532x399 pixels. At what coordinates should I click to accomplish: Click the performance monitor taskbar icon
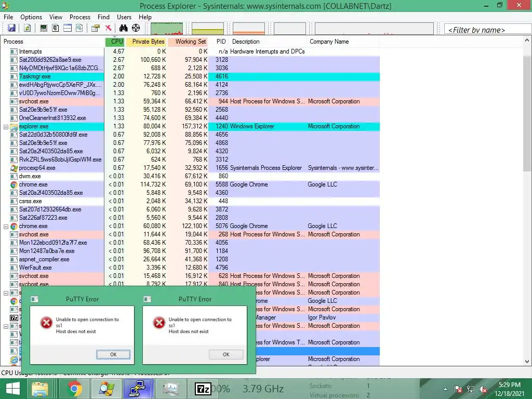(170, 389)
